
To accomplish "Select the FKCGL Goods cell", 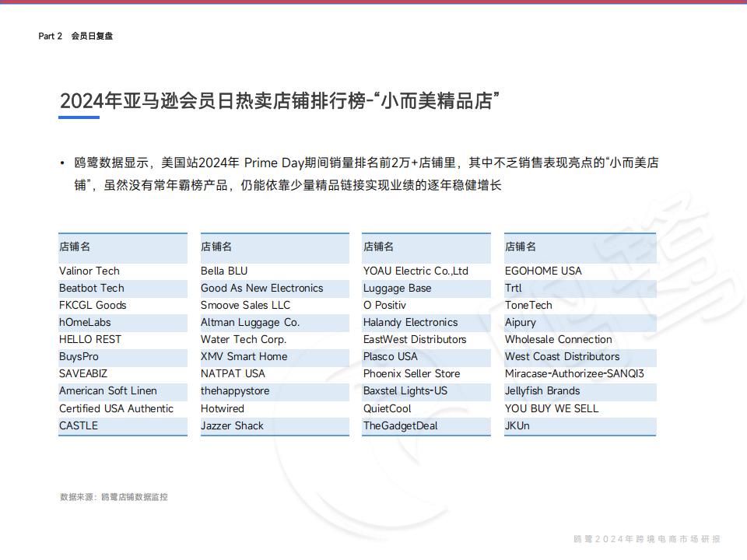I will 123,305.
